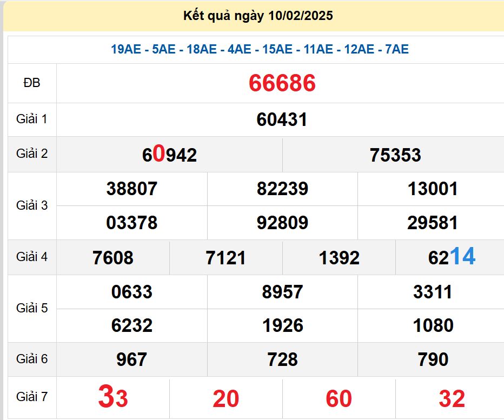Click the Giải 5 number 1926

[x=282, y=325]
